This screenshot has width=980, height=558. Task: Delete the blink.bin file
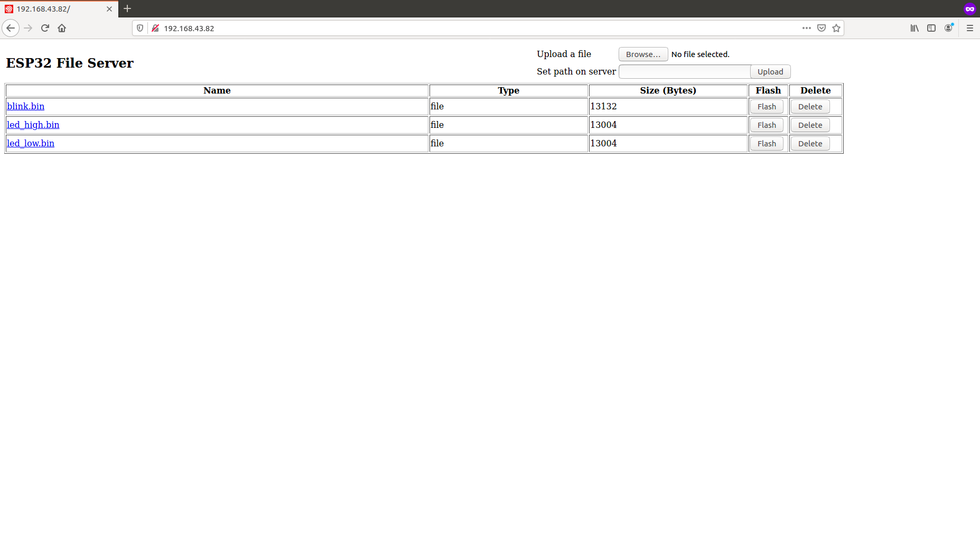[810, 107]
